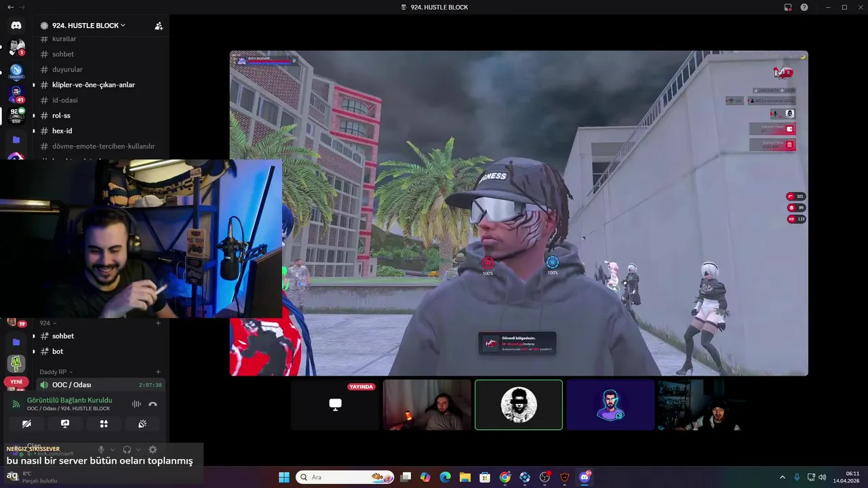Share your screen button
The width and height of the screenshot is (868, 488).
(65, 424)
